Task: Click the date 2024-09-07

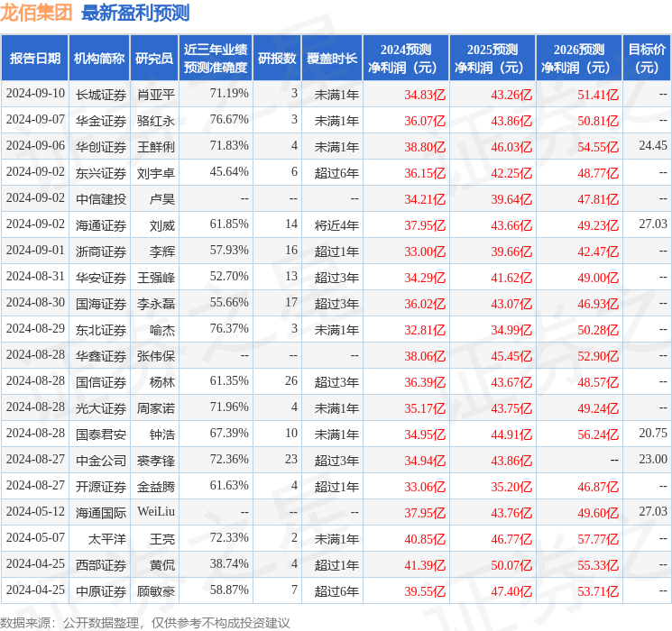Action: (35, 120)
